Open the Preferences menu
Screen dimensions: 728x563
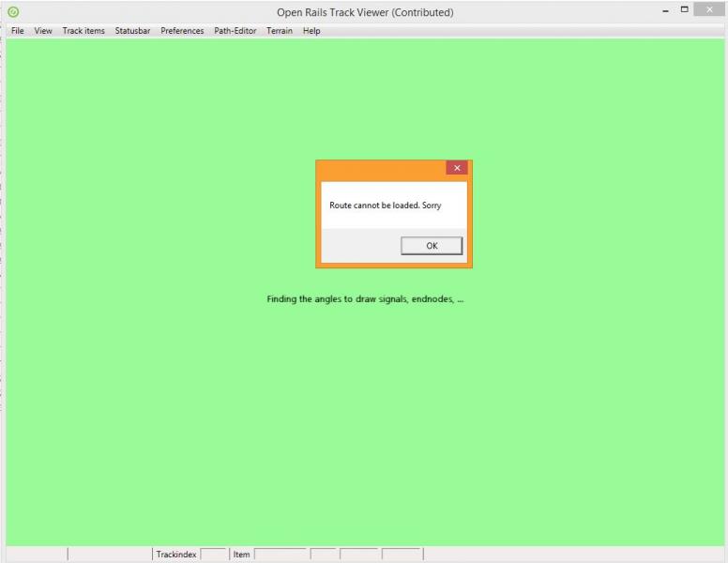tap(182, 31)
